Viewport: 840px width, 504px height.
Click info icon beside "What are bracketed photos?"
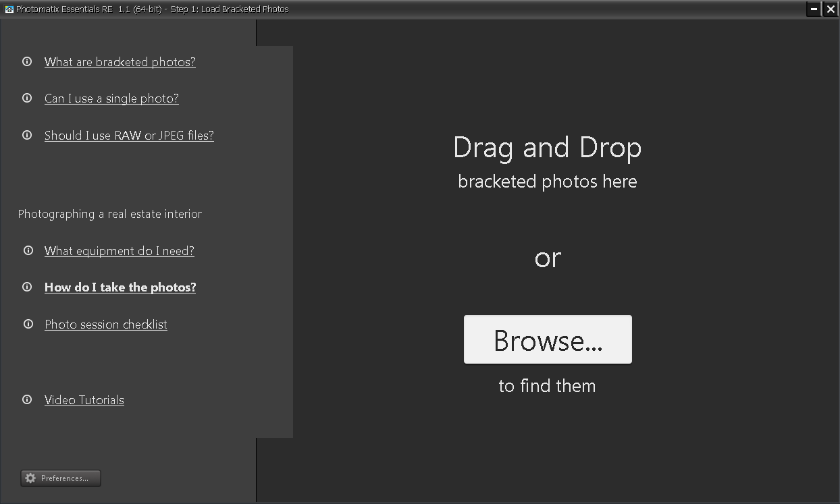(x=27, y=61)
